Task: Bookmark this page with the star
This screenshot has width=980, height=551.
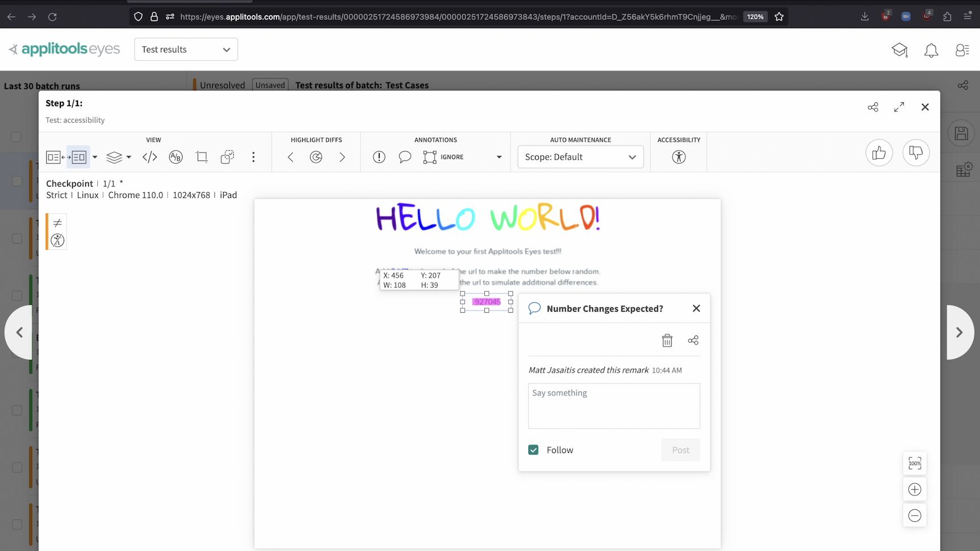Action: 779,16
